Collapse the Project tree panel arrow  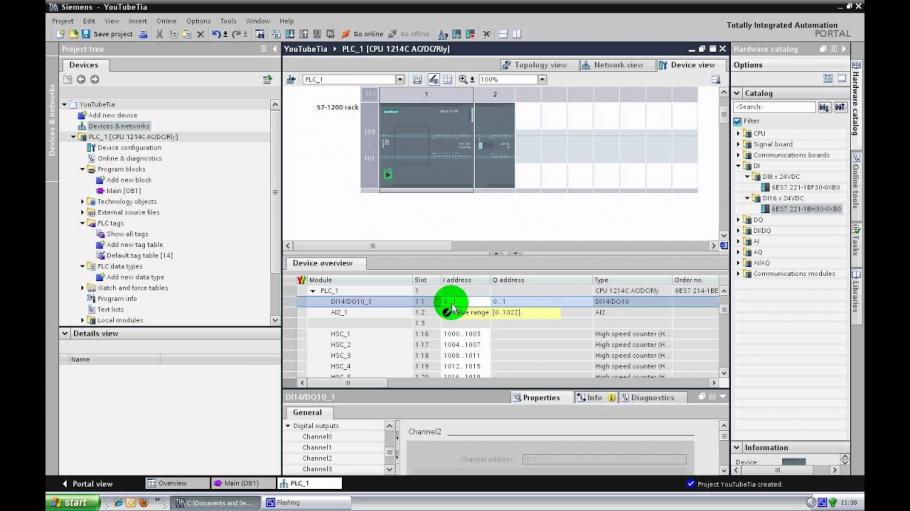275,49
